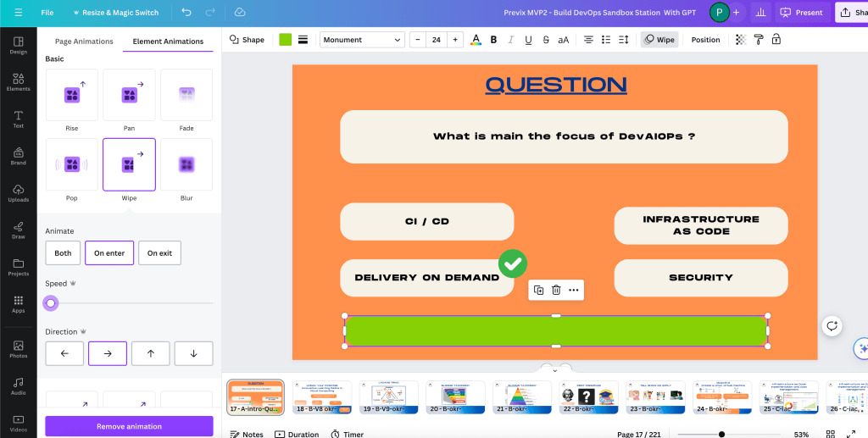Increase font size with plus
This screenshot has height=438, width=868.
coord(455,39)
